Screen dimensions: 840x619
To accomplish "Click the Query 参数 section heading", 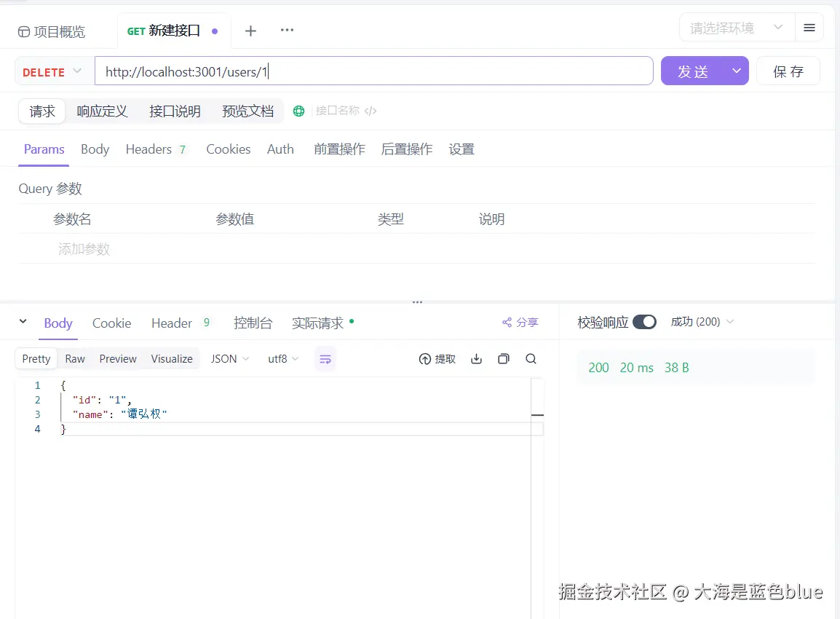I will pyautogui.click(x=50, y=189).
